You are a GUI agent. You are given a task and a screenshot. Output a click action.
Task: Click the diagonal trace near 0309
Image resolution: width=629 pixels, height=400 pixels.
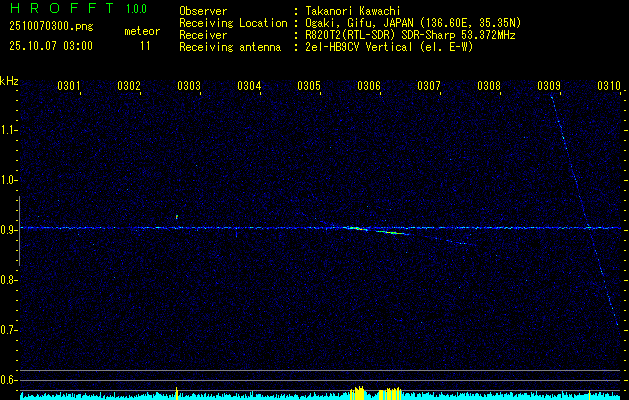585,211
